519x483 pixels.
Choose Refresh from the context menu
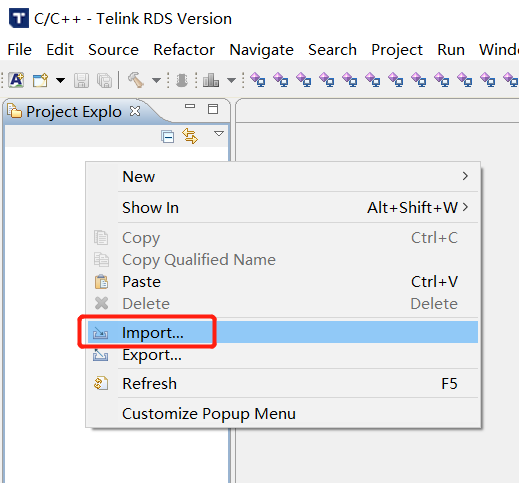[x=283, y=383]
